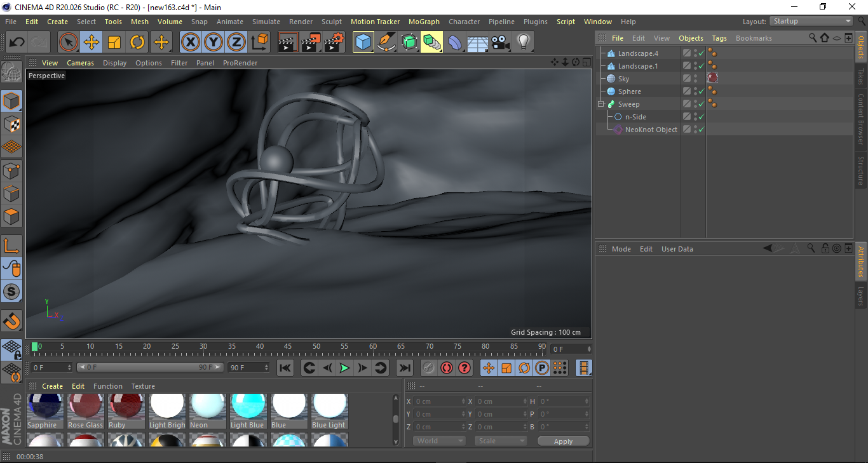Go to start of animation
Screen dimensions: 868x463
tap(285, 368)
